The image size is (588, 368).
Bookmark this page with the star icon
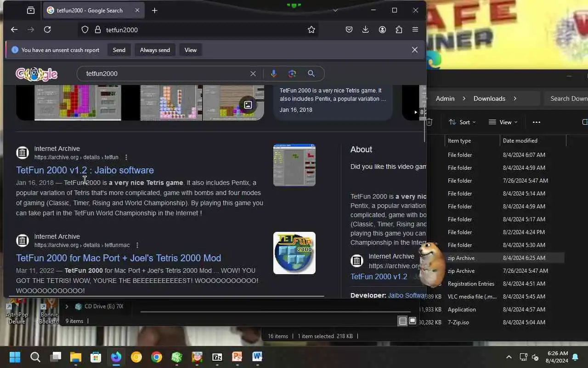[311, 29]
